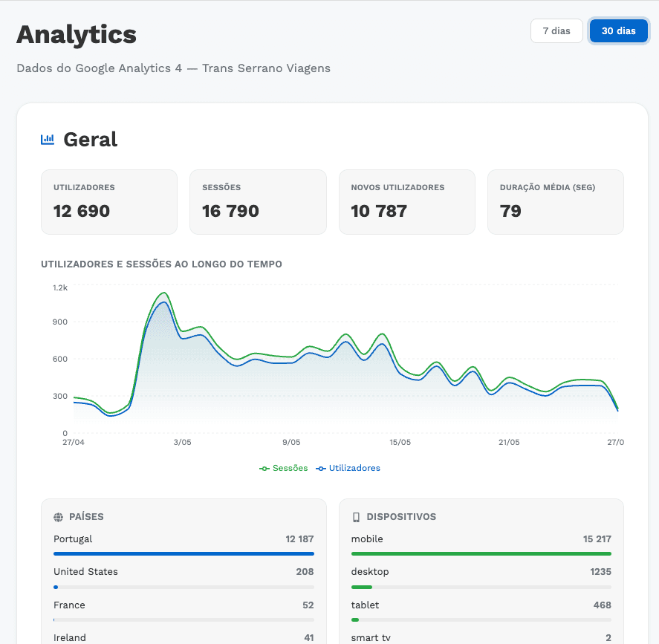
Task: Click the smart tv value 2
Action: [608, 638]
